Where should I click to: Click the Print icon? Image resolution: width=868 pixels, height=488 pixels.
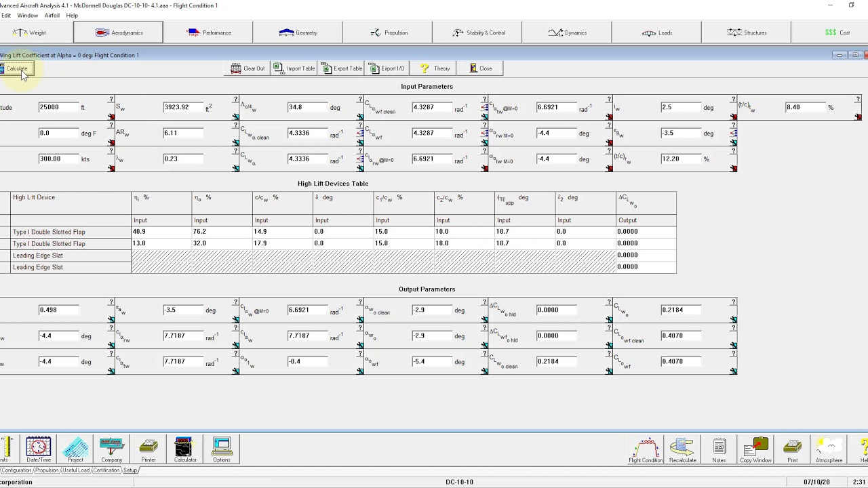pyautogui.click(x=792, y=450)
